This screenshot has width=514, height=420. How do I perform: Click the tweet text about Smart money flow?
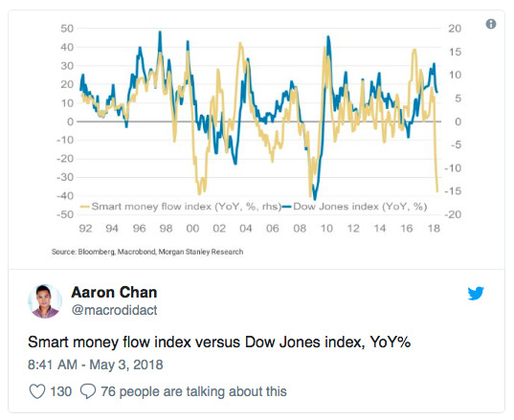[219, 343]
